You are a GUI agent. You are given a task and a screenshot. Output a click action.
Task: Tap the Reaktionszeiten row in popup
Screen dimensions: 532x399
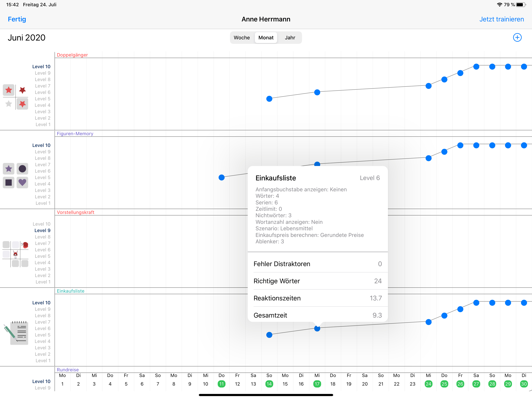point(317,298)
